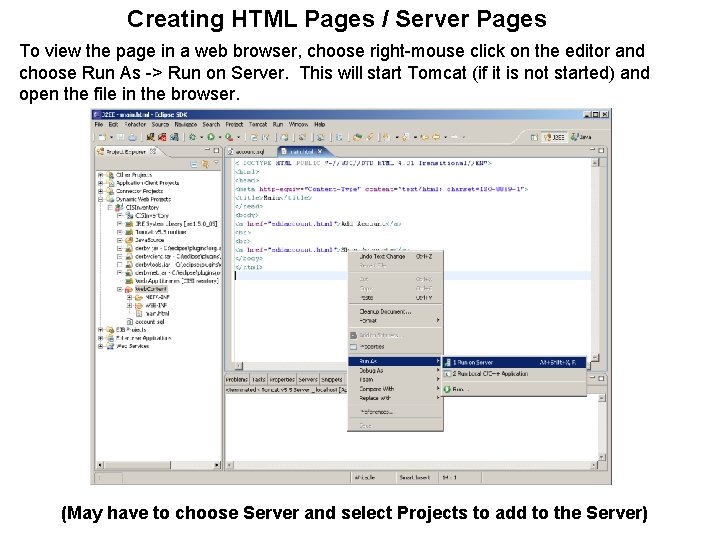Open the Properties view tab
Viewport: 720px width, 540px height.
click(x=281, y=380)
